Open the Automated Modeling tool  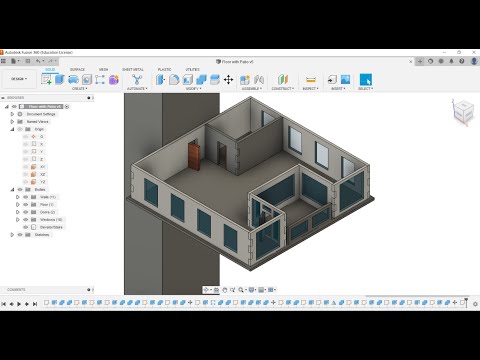pos(137,79)
